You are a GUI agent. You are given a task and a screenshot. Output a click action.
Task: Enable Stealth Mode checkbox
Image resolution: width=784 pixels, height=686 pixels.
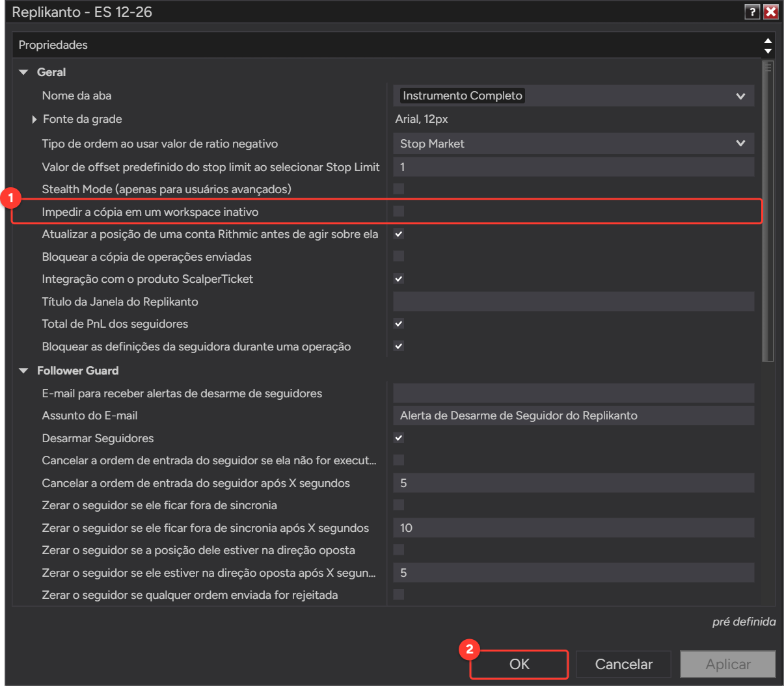coord(399,189)
